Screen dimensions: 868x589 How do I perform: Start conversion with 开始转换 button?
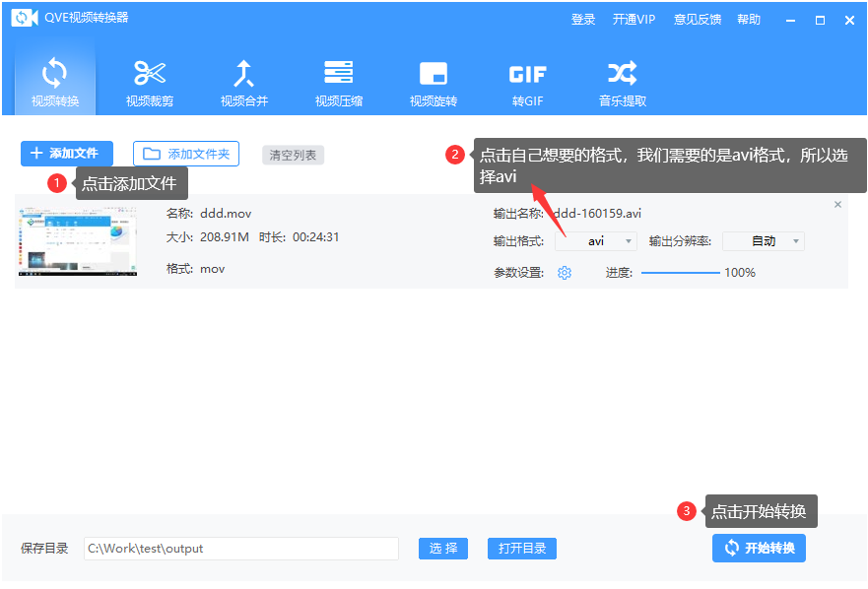(759, 548)
